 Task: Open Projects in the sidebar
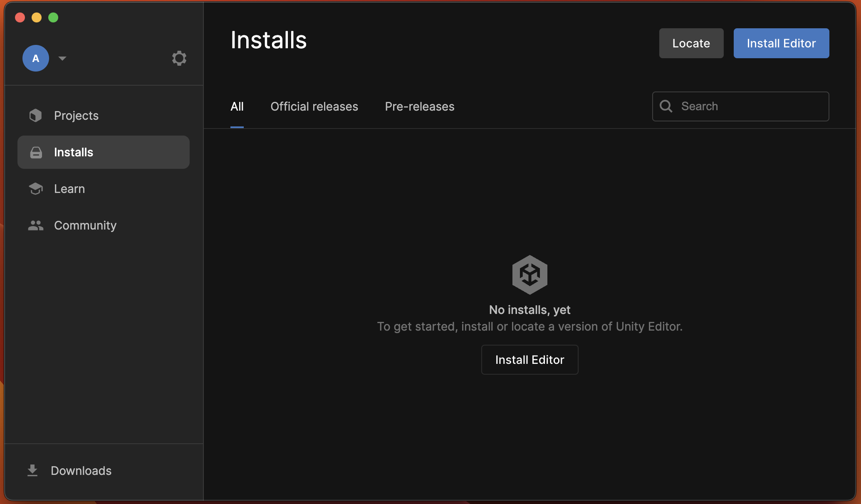(77, 116)
